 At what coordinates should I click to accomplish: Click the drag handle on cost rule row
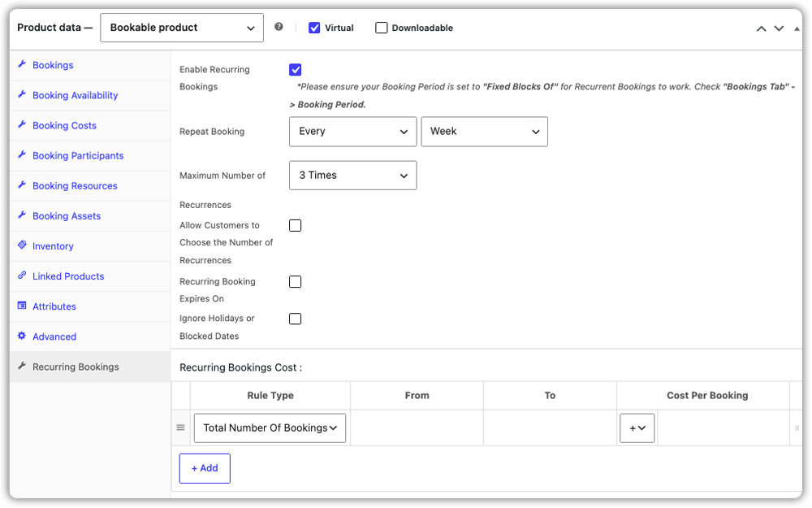coord(181,428)
